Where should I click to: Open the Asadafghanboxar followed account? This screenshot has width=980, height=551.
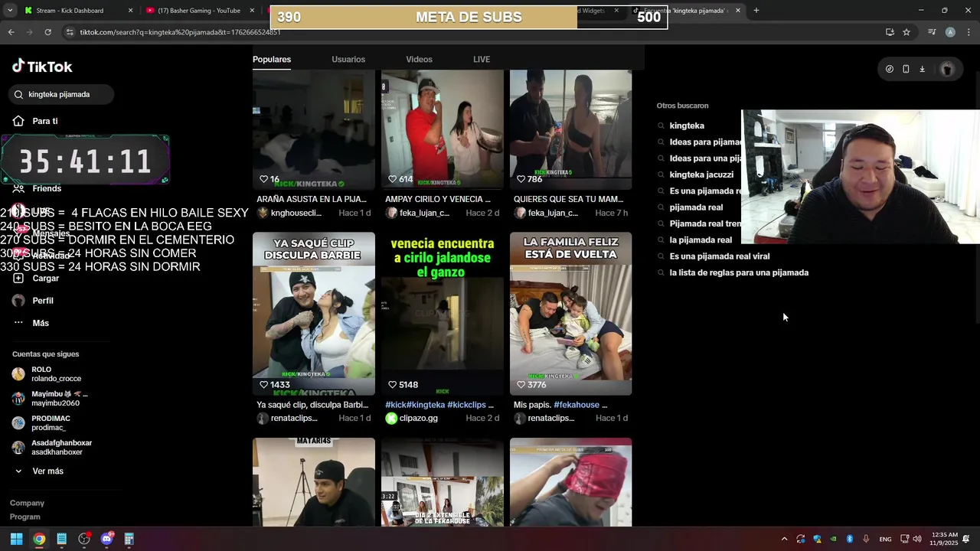[x=52, y=448]
